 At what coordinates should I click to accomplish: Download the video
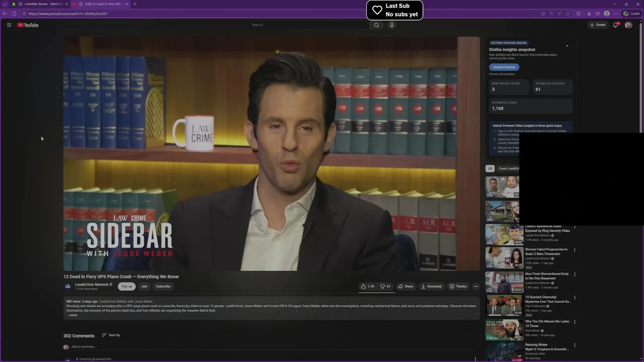(x=431, y=286)
